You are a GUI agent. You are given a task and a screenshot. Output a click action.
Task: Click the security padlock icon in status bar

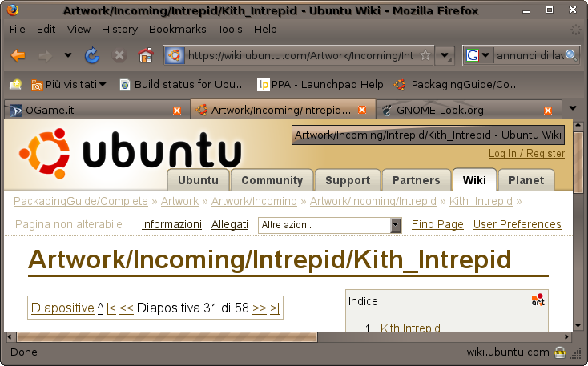click(x=560, y=352)
